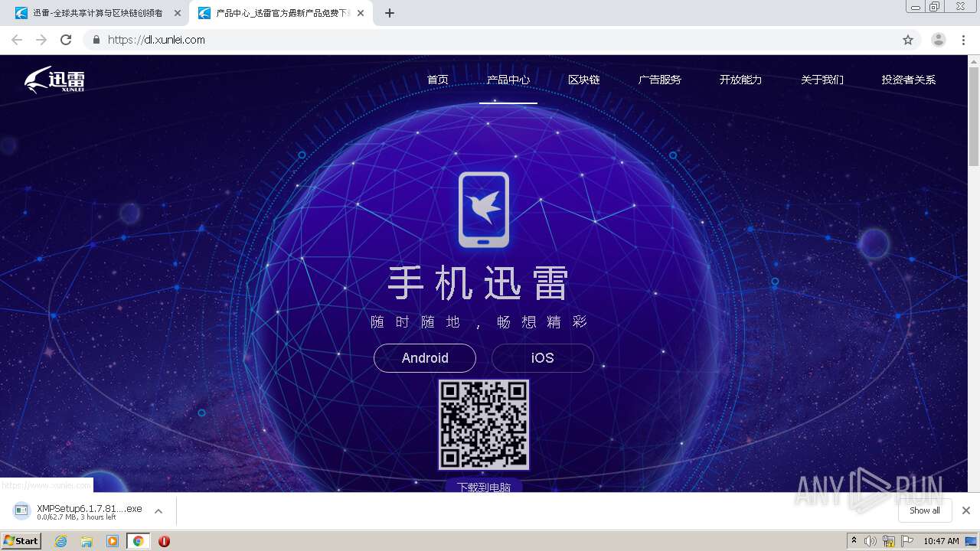Click the iOS download button
Image resolution: width=980 pixels, height=551 pixels.
pyautogui.click(x=543, y=358)
